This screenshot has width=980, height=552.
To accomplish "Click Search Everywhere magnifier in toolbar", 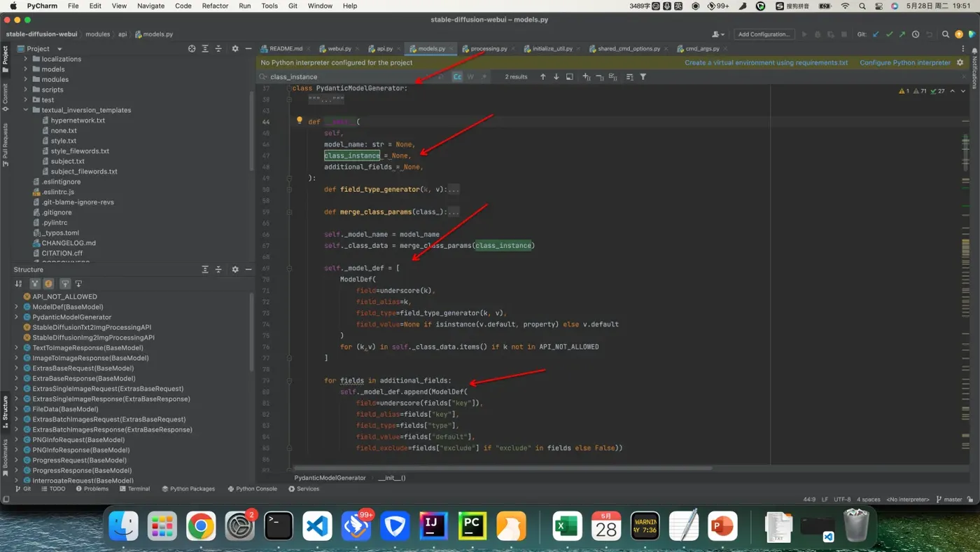I will [946, 34].
